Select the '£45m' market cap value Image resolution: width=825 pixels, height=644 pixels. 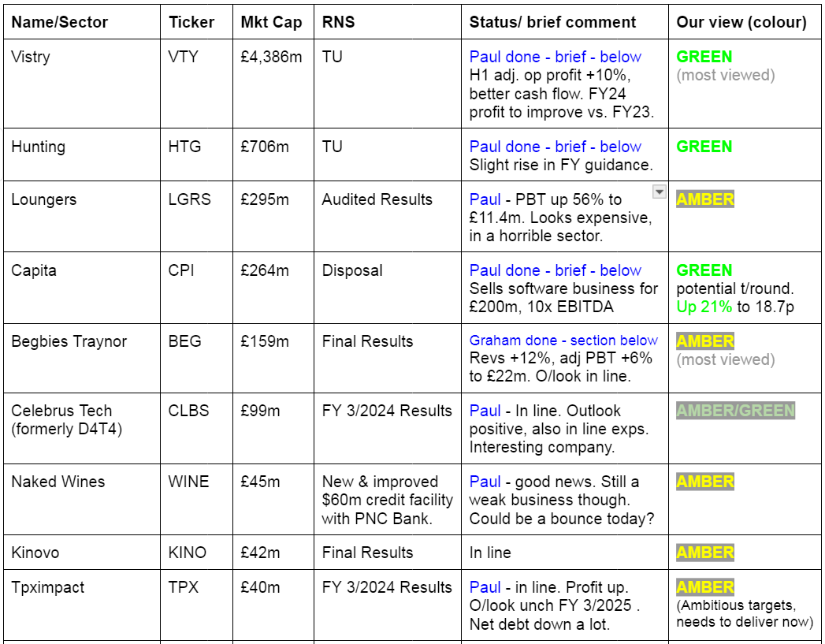point(261,482)
